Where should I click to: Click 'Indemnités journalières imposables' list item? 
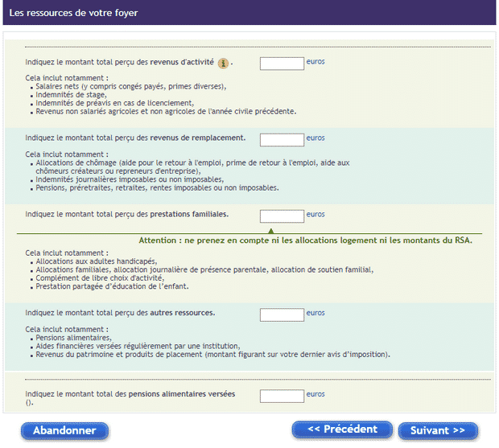130,179
